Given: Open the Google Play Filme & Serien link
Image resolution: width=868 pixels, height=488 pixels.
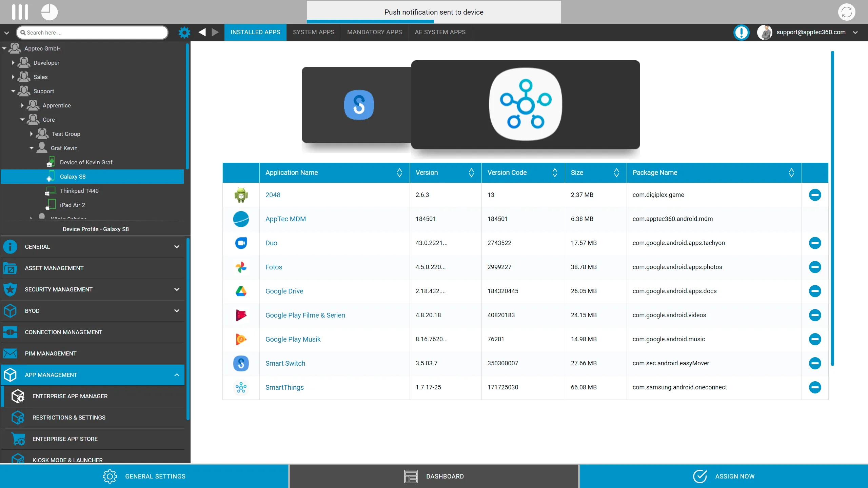Looking at the screenshot, I should (305, 315).
